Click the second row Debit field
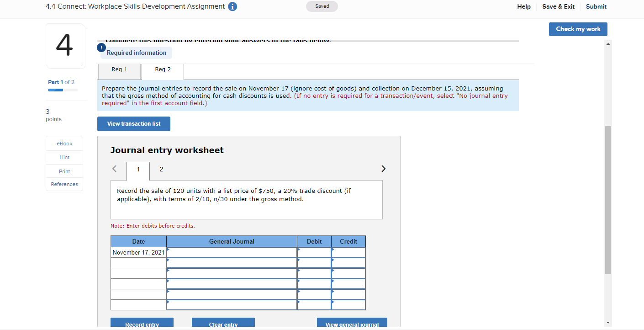This screenshot has height=330, width=644. 314,263
